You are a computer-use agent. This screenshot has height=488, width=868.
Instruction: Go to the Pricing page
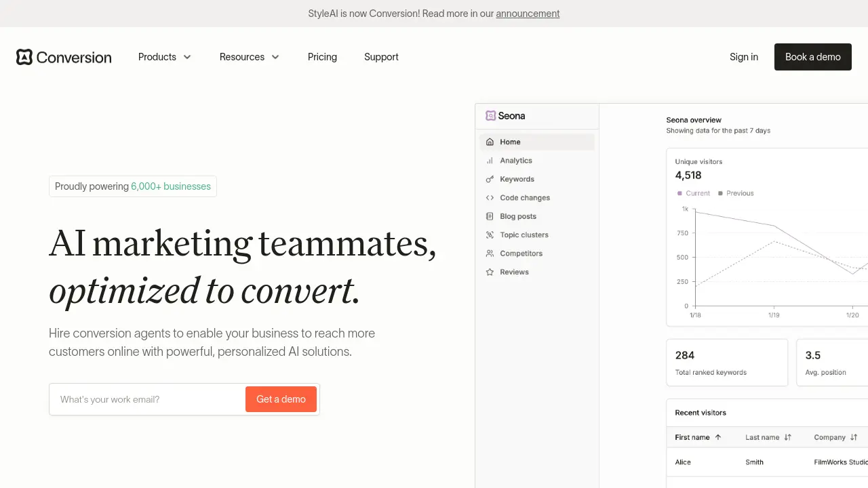point(322,57)
